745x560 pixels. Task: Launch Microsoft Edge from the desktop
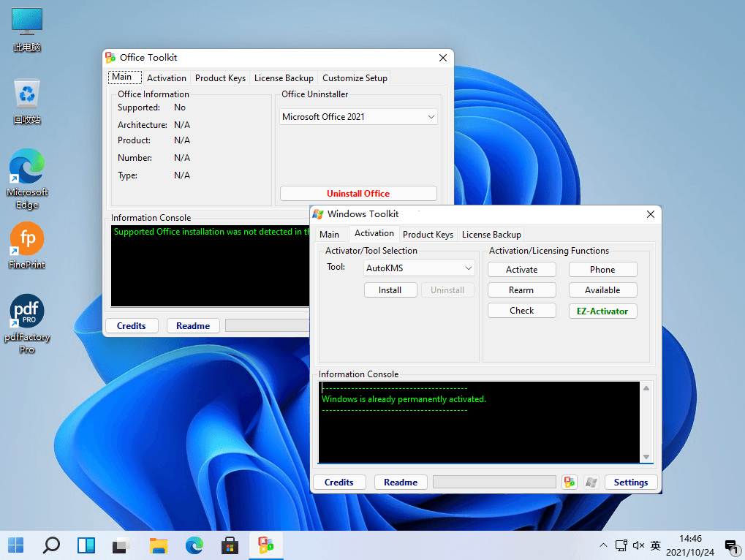coord(27,179)
